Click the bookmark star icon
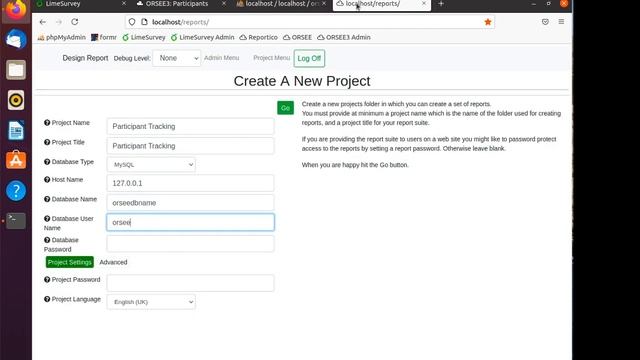 488,22
